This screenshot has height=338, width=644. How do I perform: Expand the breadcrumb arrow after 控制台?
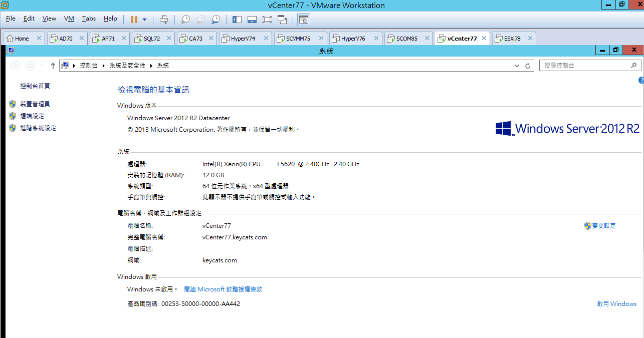(103, 66)
